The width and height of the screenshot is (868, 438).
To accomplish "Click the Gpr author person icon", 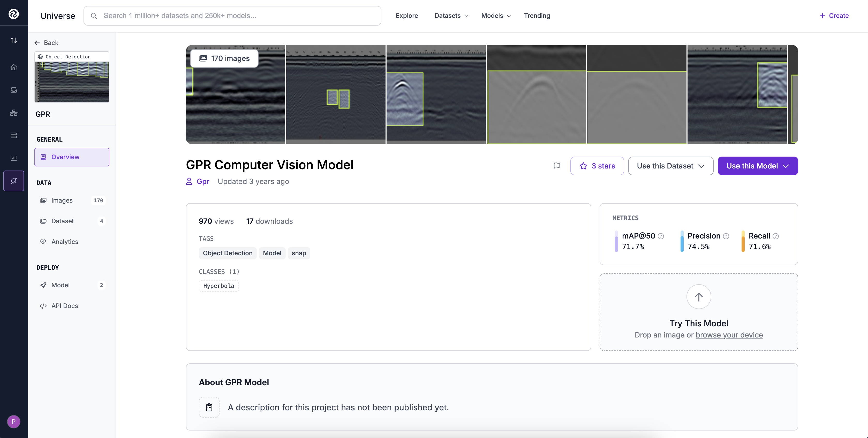I will coord(189,181).
